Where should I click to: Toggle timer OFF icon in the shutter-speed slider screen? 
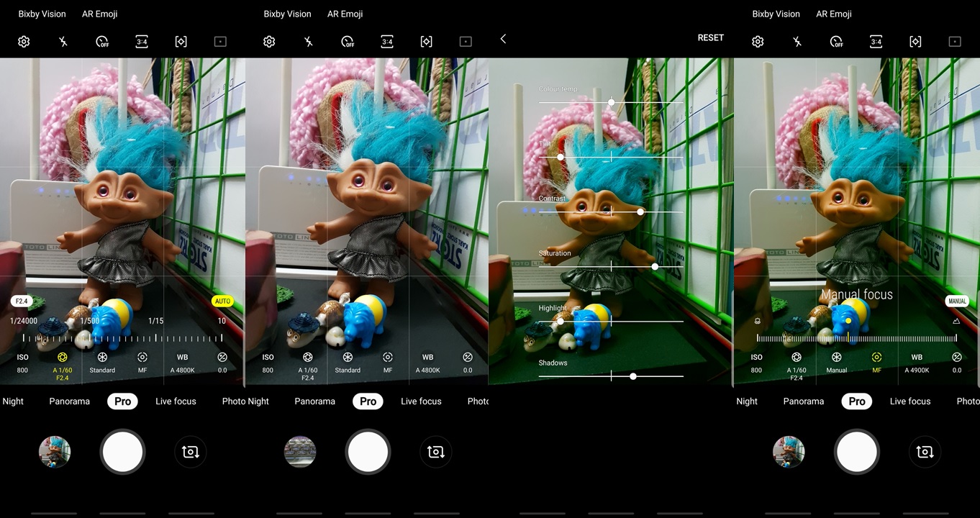(103, 42)
